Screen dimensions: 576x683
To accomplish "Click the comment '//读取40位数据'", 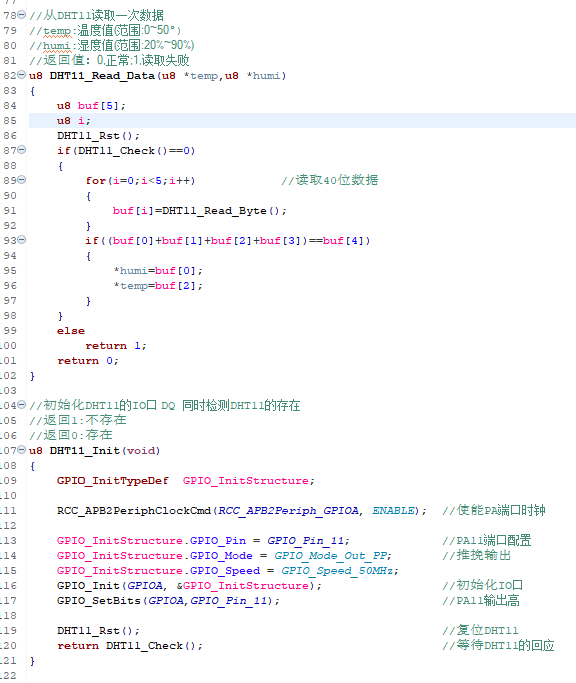I will pyautogui.click(x=330, y=180).
